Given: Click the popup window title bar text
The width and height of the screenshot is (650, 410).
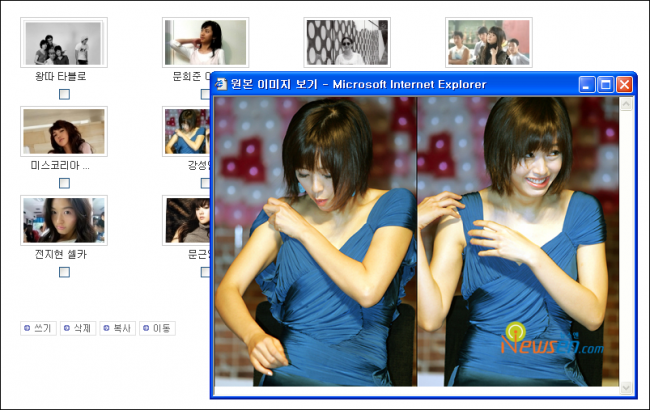Looking at the screenshot, I should coord(358,84).
